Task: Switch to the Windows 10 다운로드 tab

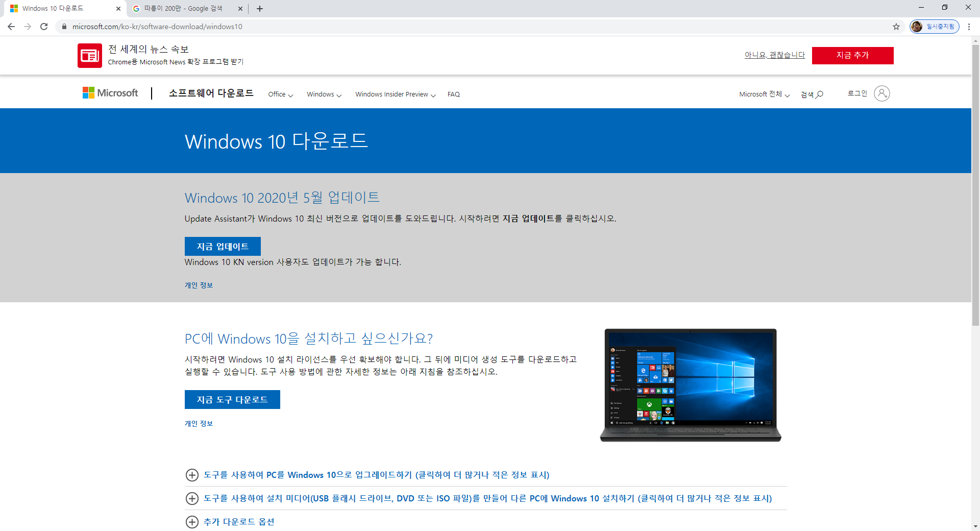Action: tap(64, 9)
